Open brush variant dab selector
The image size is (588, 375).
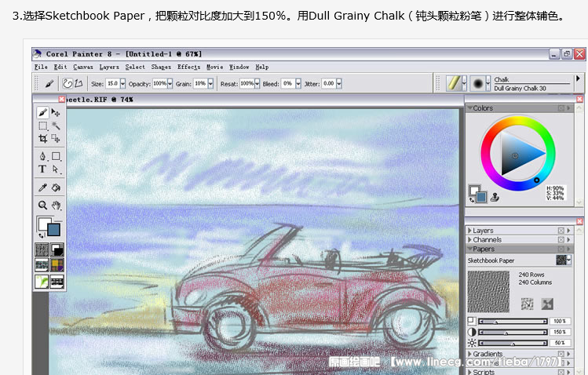click(480, 83)
